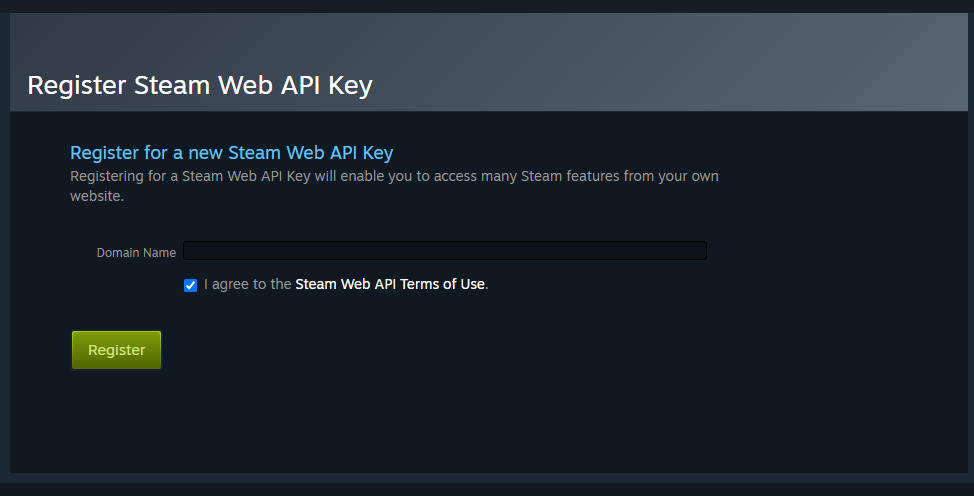Click the 'I agree to the' label text
The width and height of the screenshot is (974, 496).
pos(247,284)
